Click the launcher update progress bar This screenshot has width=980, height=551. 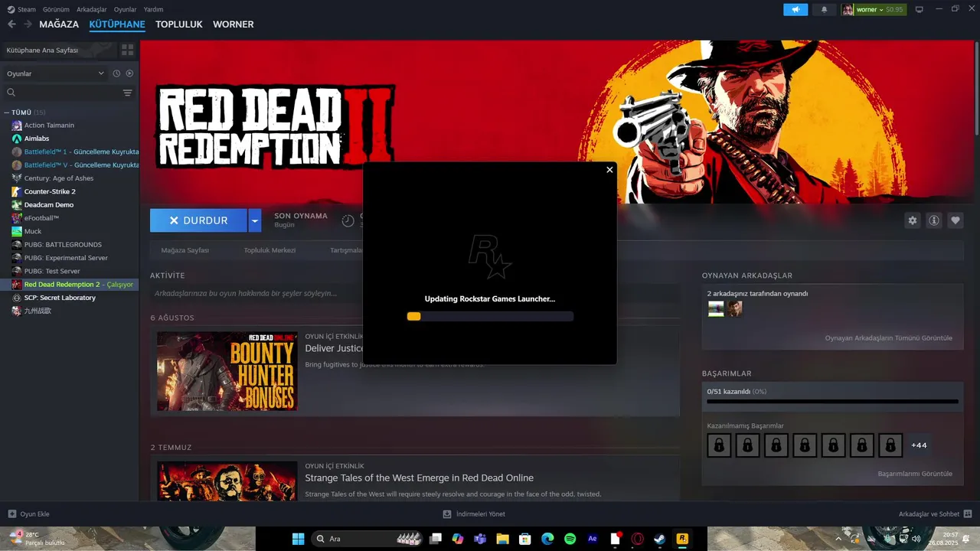point(490,316)
